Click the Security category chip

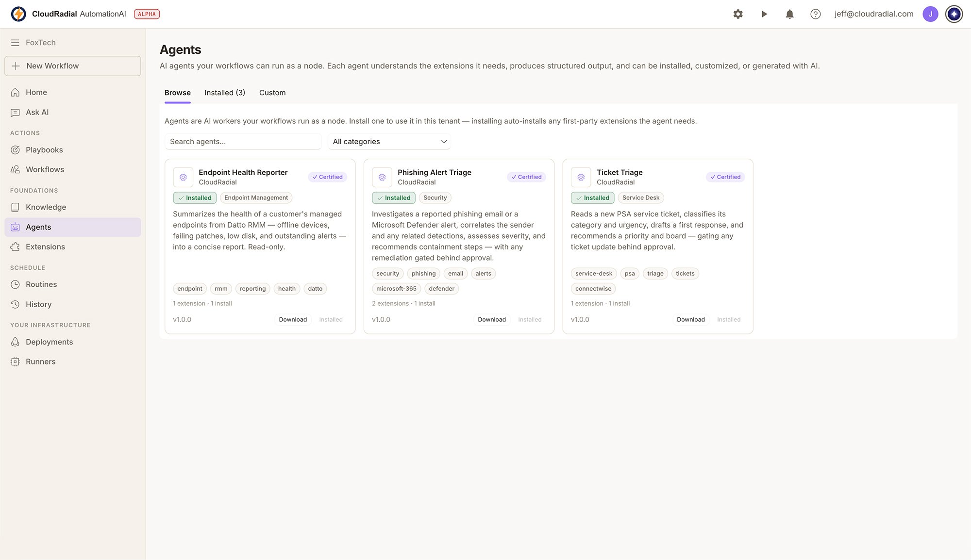pos(435,198)
